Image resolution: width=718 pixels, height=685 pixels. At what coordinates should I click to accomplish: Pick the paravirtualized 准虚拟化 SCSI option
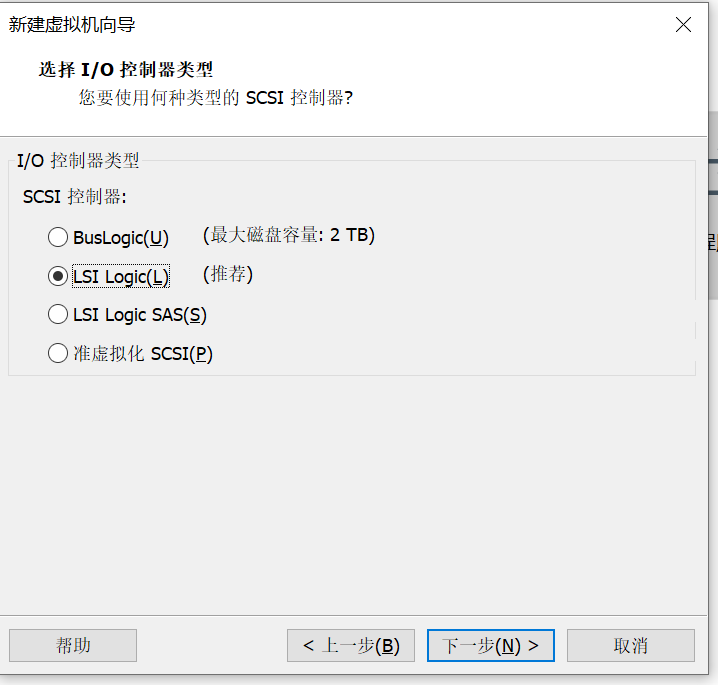tap(58, 353)
